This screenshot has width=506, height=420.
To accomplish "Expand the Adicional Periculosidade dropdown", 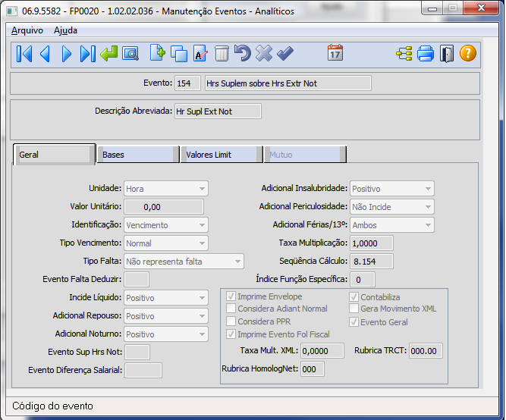I will 428,207.
